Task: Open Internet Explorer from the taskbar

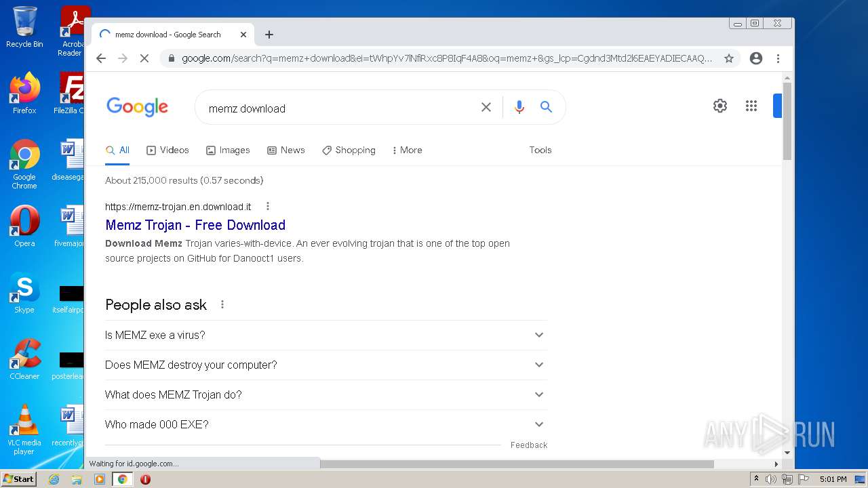Action: click(x=54, y=479)
